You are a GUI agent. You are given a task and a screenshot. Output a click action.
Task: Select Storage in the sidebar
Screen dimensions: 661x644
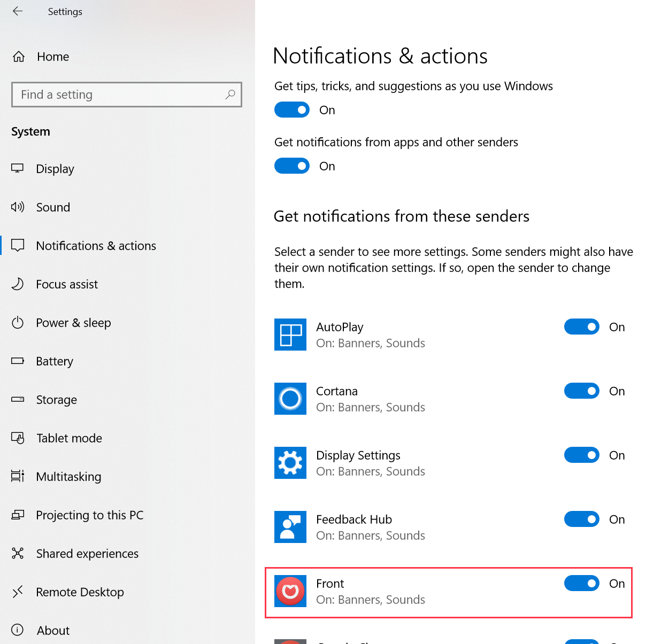[56, 400]
